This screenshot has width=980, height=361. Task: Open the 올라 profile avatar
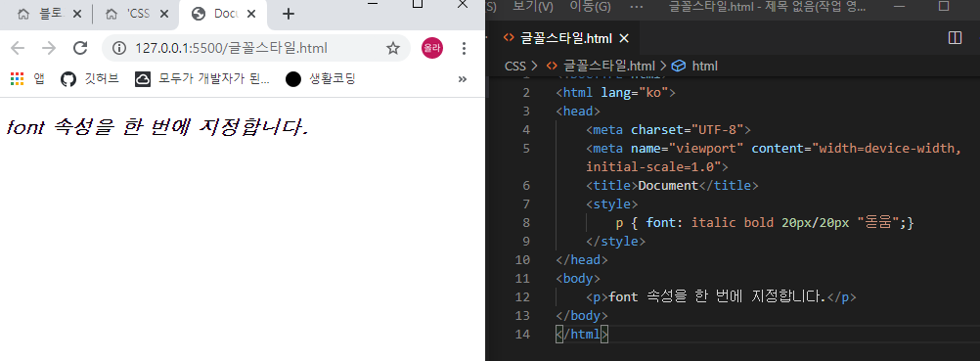pyautogui.click(x=432, y=48)
